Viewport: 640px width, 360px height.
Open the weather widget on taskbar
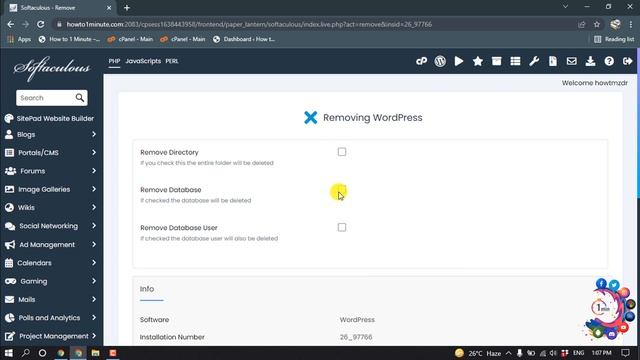point(478,353)
